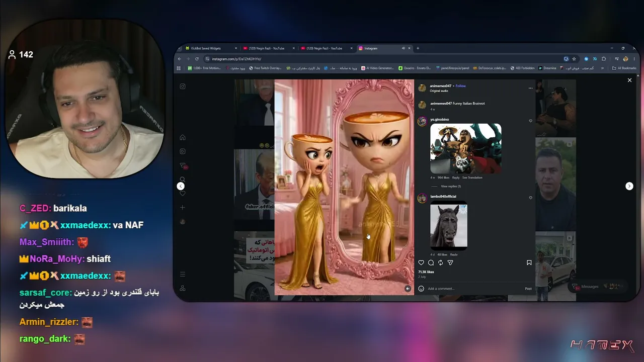The image size is (644, 362).
Task: Open the Apps grid in bookmarks bar
Action: click(179, 68)
